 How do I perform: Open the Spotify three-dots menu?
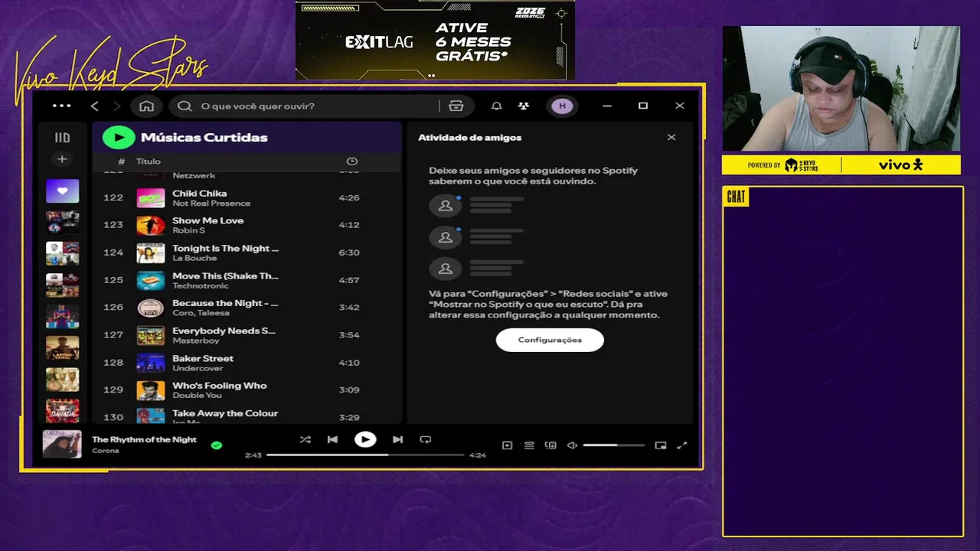[61, 106]
